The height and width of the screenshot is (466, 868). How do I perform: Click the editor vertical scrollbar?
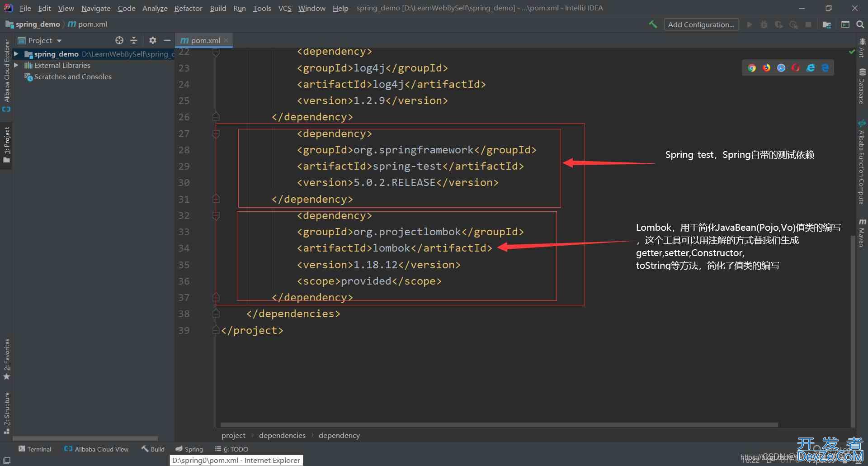click(x=853, y=330)
